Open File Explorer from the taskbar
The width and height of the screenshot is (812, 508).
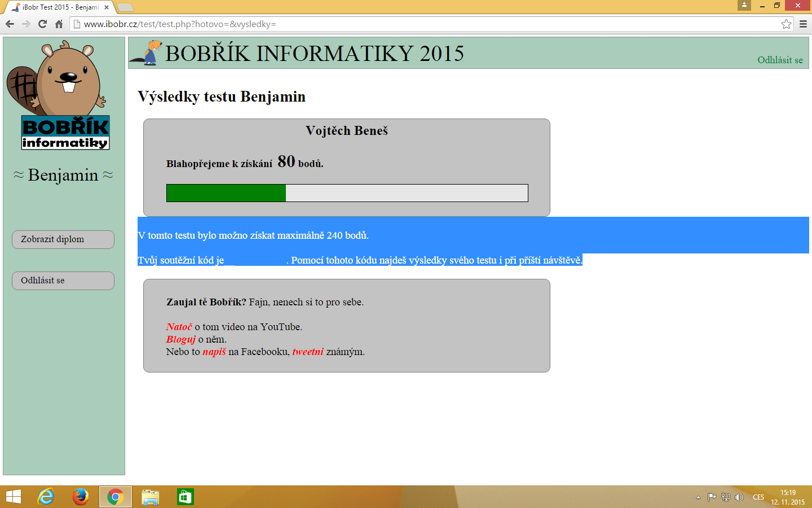coord(149,497)
